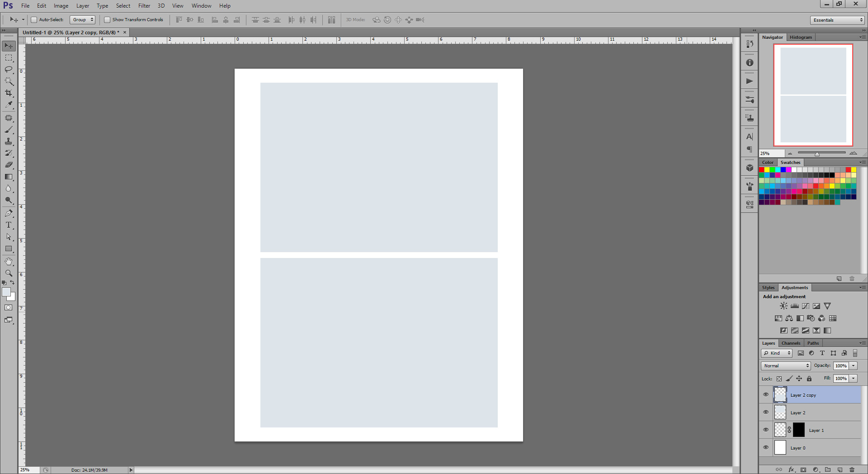Switch to the Channels tab
This screenshot has width=868, height=474.
point(791,343)
